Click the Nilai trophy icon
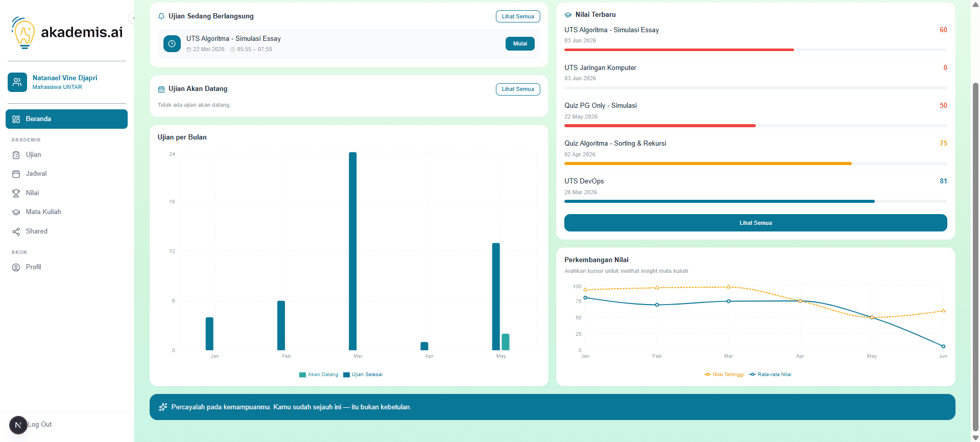Image resolution: width=980 pixels, height=442 pixels. point(16,193)
